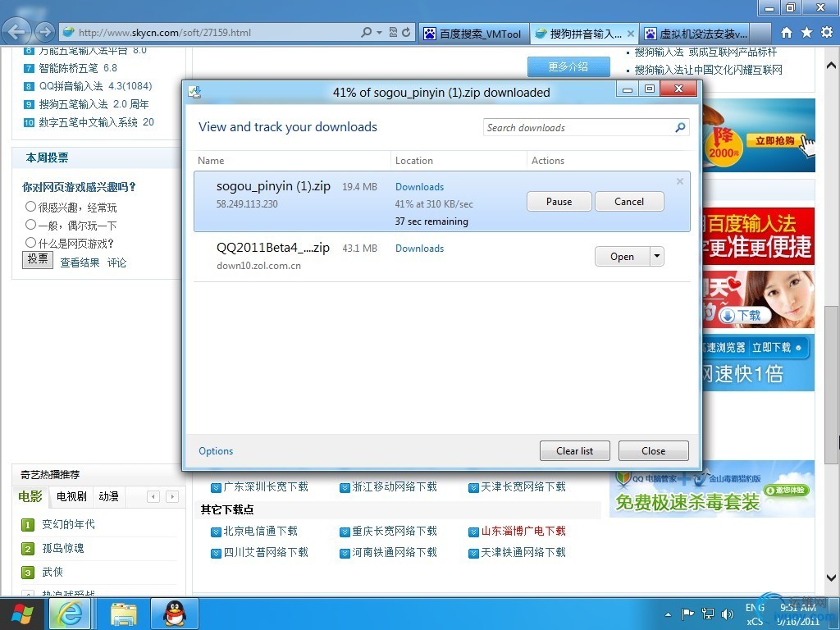
Task: Open the 评论 link
Action: point(116,262)
